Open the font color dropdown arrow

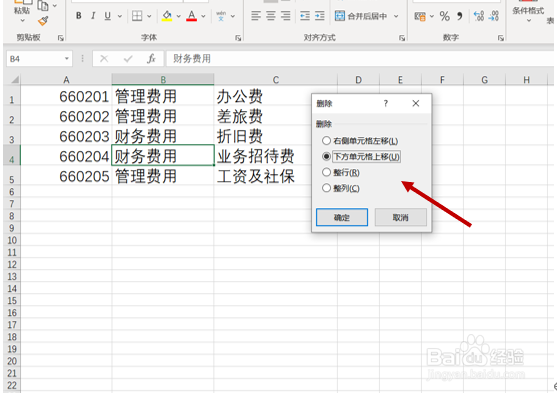203,16
